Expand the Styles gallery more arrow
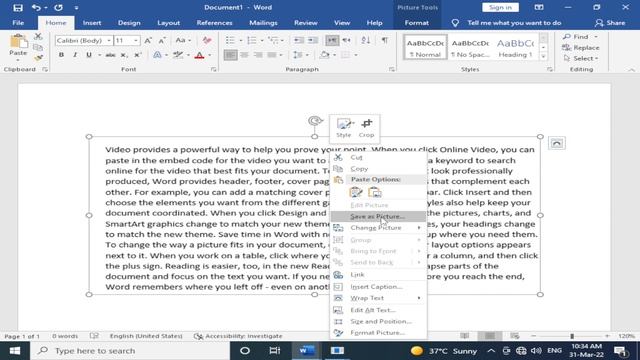The height and width of the screenshot is (360, 640). click(x=543, y=57)
